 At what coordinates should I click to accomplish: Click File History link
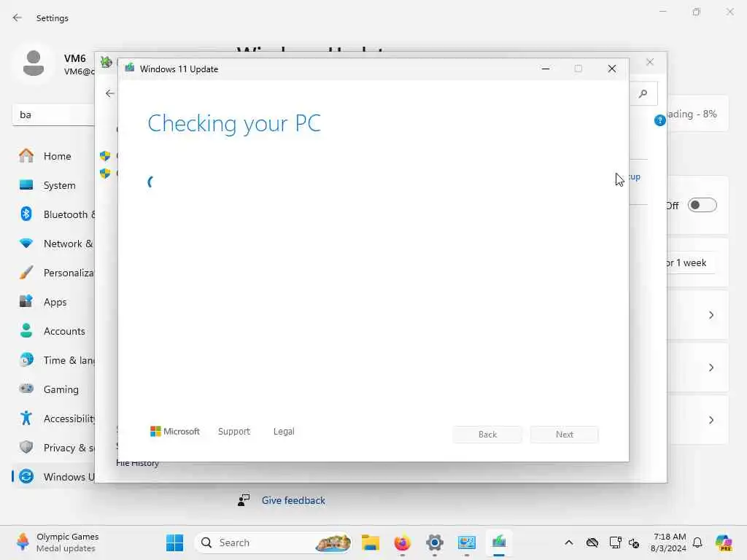(x=137, y=463)
